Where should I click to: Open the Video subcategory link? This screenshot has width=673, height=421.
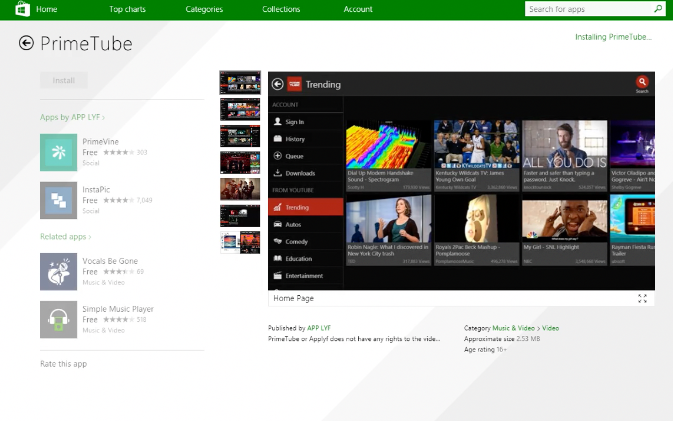point(550,328)
